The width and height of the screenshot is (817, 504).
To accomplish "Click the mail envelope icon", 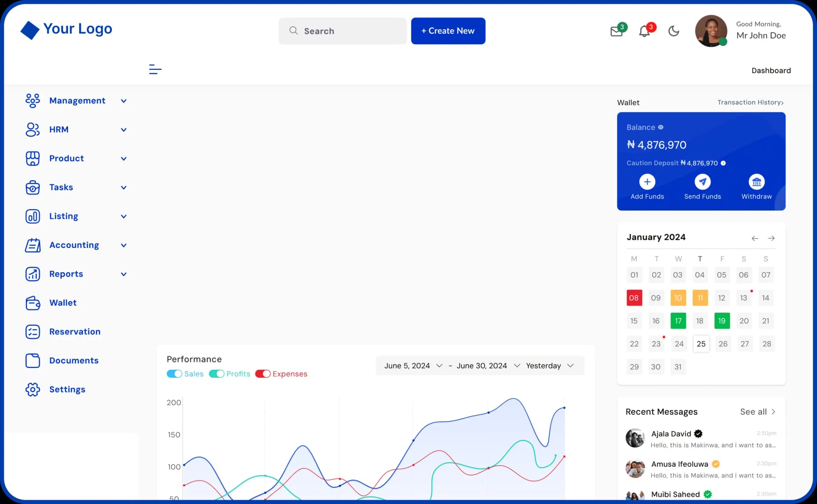I will pos(616,31).
